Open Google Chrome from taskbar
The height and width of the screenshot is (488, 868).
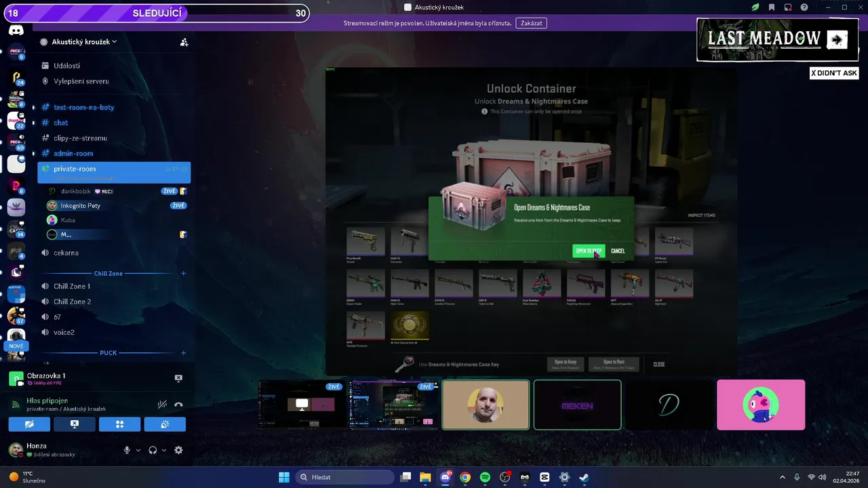(465, 477)
